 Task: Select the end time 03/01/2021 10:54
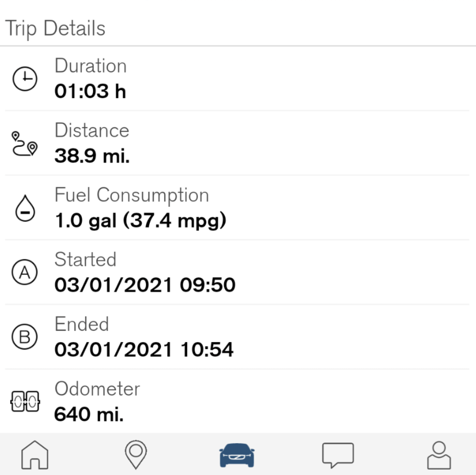click(x=144, y=349)
